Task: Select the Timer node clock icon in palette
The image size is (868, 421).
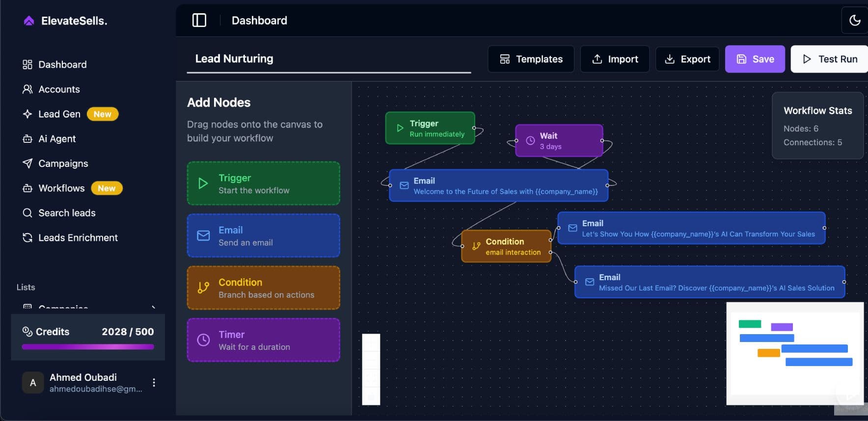Action: pyautogui.click(x=203, y=340)
